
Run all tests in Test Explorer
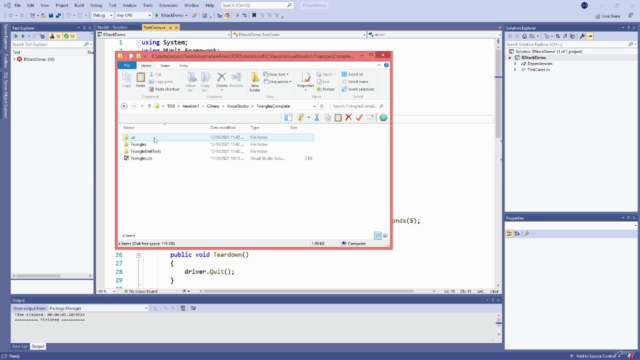pyautogui.click(x=16, y=36)
